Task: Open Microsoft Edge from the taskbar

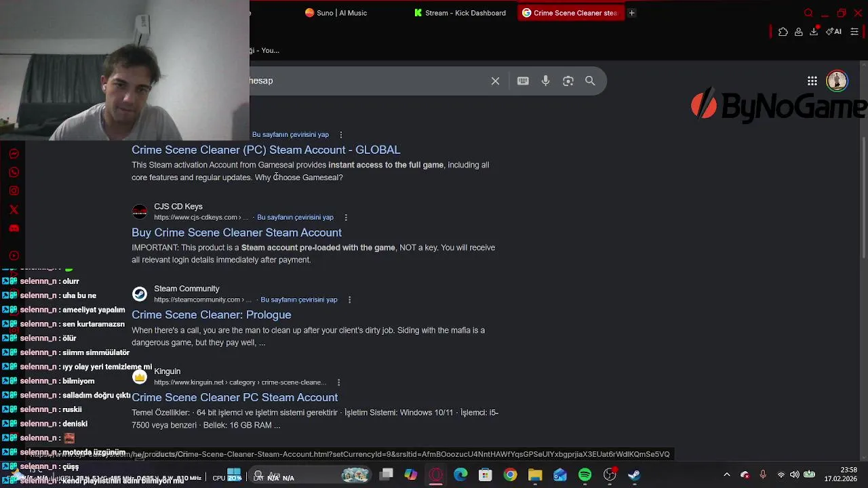Action: [460, 474]
